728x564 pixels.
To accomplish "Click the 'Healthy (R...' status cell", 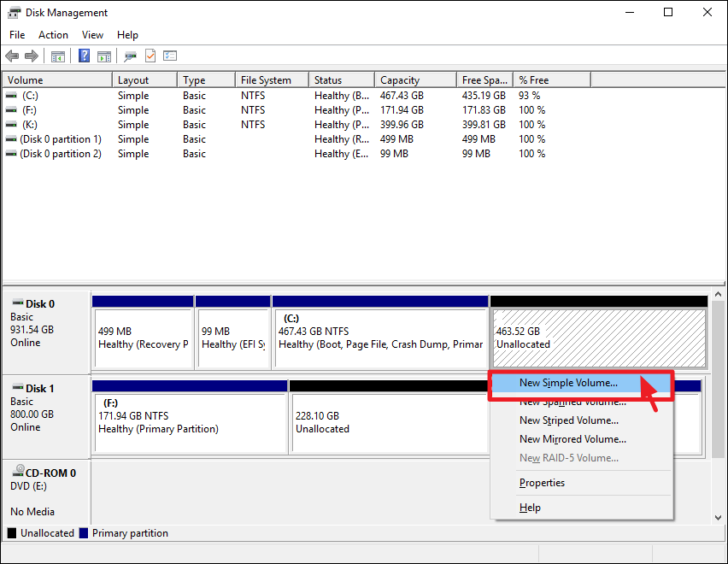I will click(x=342, y=139).
